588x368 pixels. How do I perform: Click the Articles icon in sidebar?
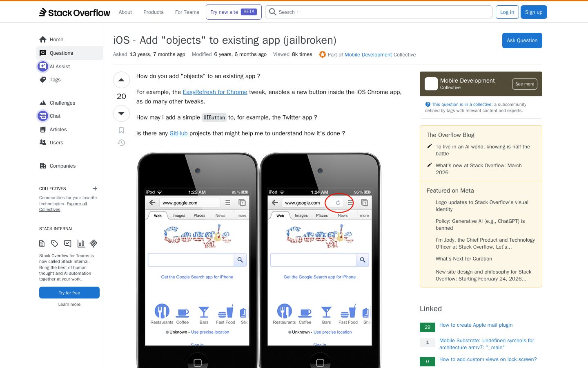43,130
